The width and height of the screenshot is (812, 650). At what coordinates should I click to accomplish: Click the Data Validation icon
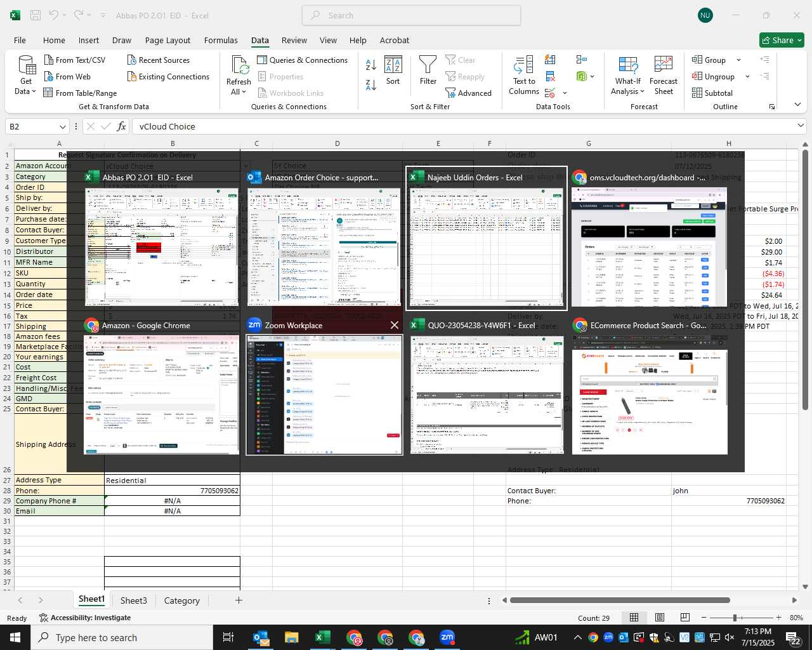pyautogui.click(x=550, y=93)
